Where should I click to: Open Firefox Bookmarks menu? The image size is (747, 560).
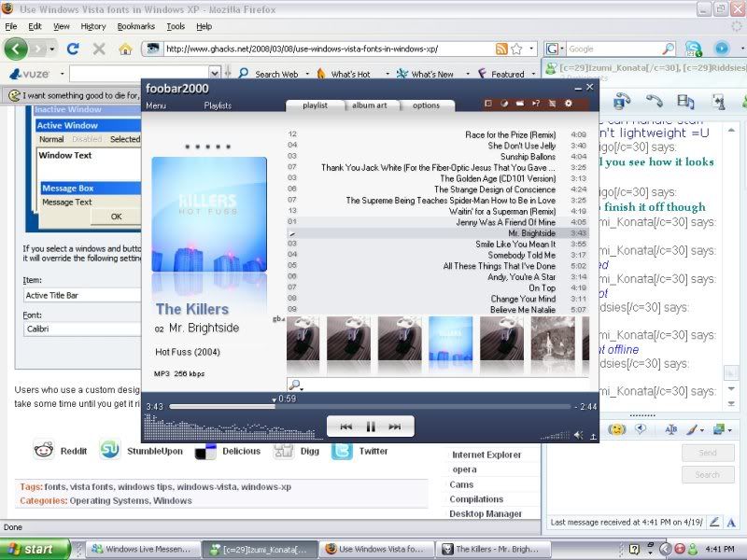135,27
